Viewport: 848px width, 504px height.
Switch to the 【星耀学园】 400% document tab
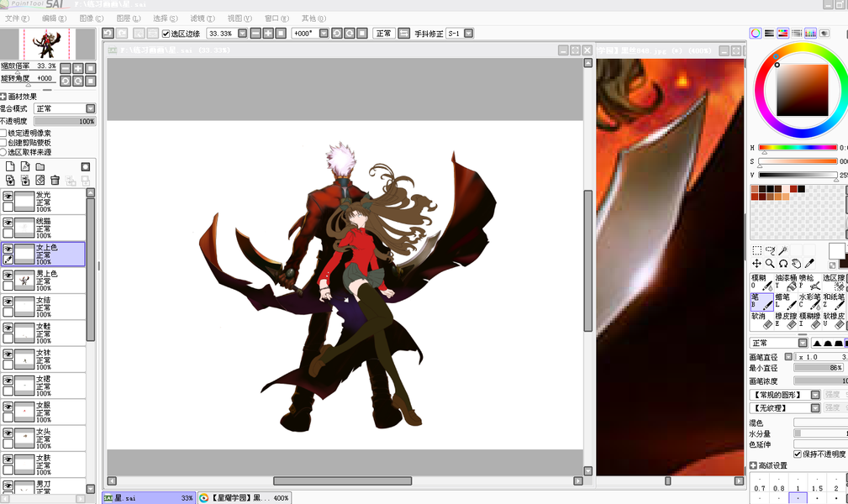click(x=244, y=498)
